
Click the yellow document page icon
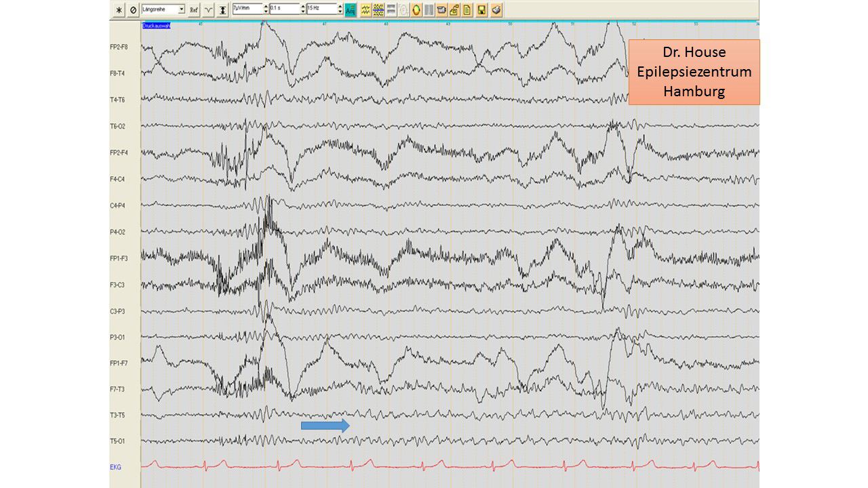(469, 9)
